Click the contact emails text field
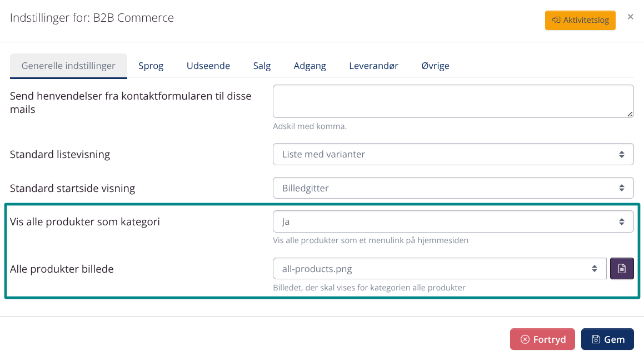 click(453, 101)
